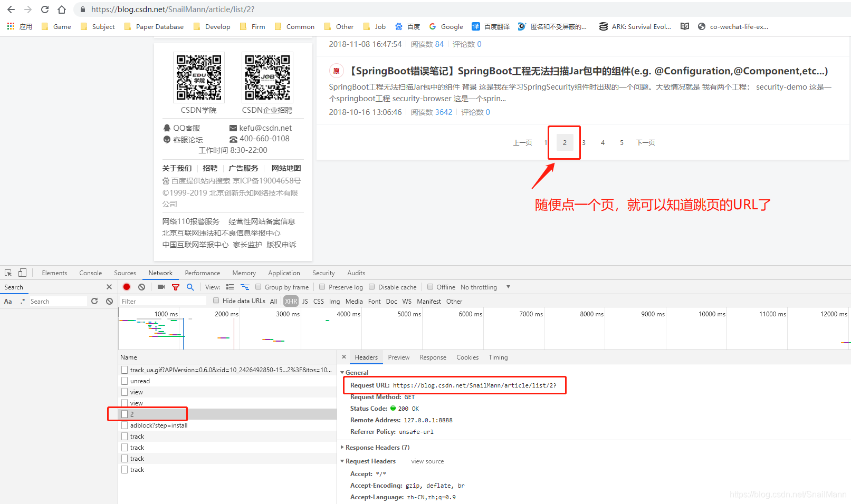This screenshot has width=851, height=504.
Task: Enable the Preserve log checkbox
Action: pos(322,287)
